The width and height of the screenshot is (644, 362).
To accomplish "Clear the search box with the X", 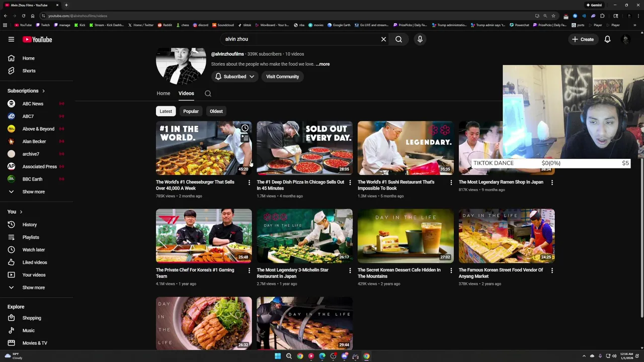I will pyautogui.click(x=383, y=39).
